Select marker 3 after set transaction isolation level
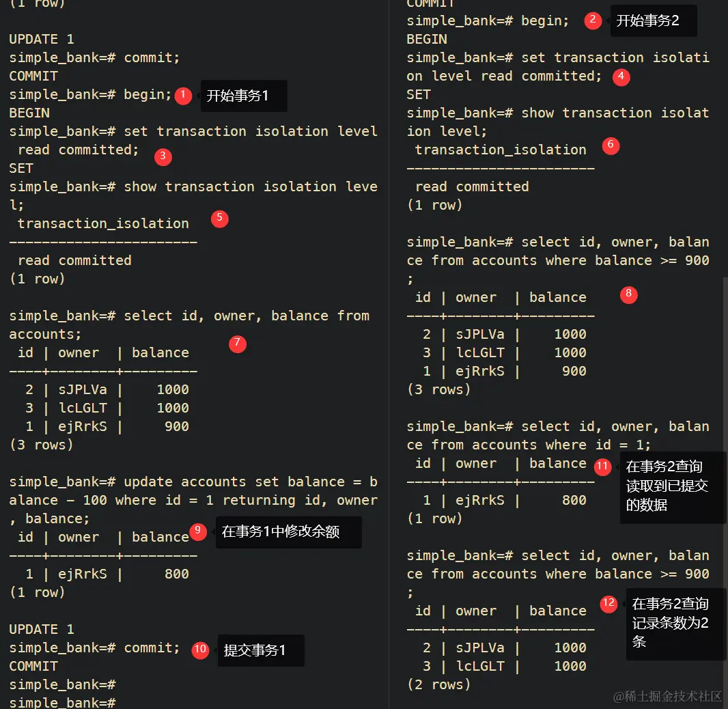 point(163,156)
